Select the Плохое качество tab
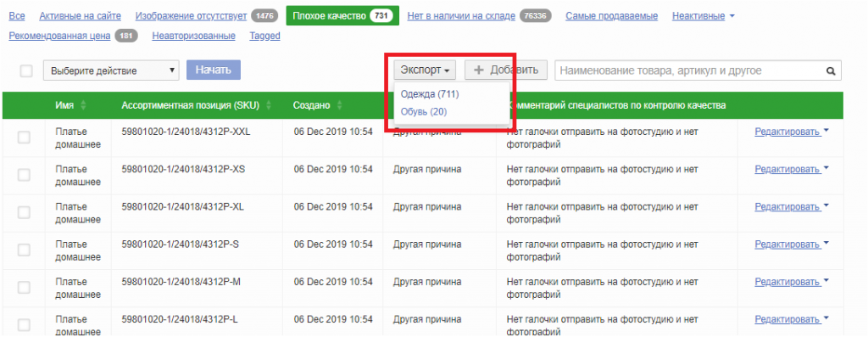The height and width of the screenshot is (337, 868). coord(342,15)
